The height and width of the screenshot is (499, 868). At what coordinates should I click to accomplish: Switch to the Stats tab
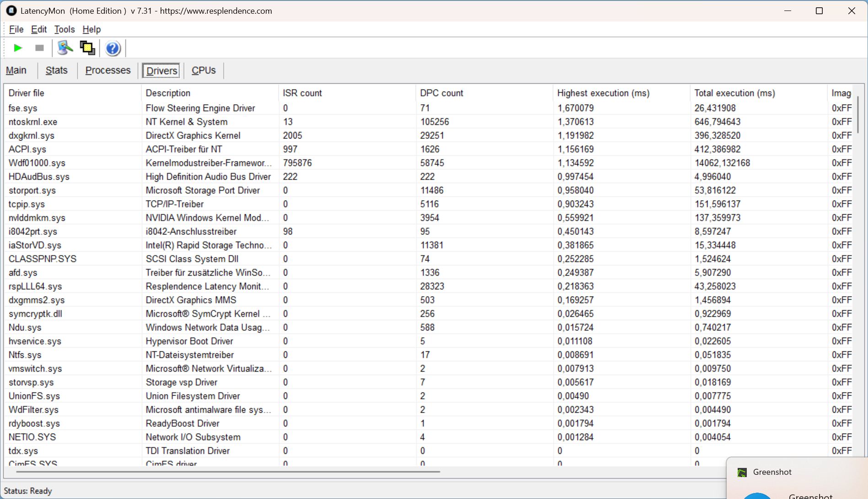pos(57,70)
